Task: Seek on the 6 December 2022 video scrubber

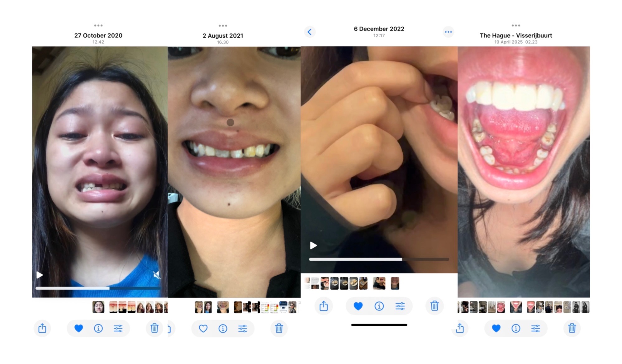Action: tap(379, 259)
